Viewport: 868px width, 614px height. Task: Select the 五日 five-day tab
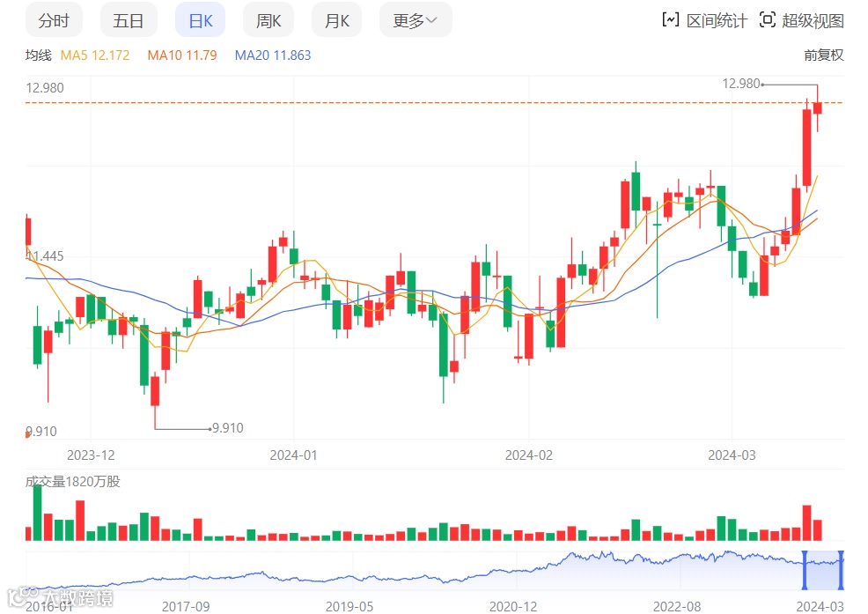129,20
